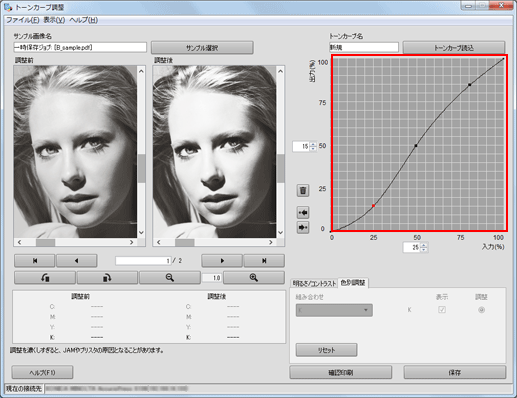Click the output value field showing 15
The width and height of the screenshot is (517, 398).
[x=301, y=146]
